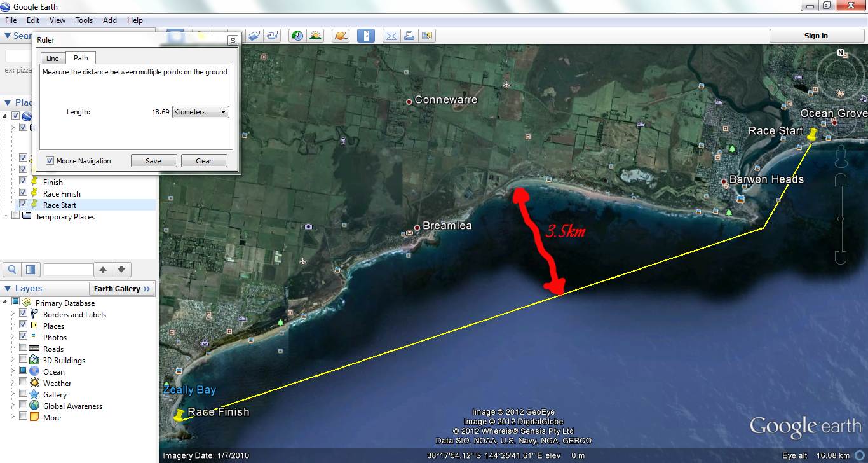
Task: Expand the 3D Buildings layer tree
Action: pos(12,360)
